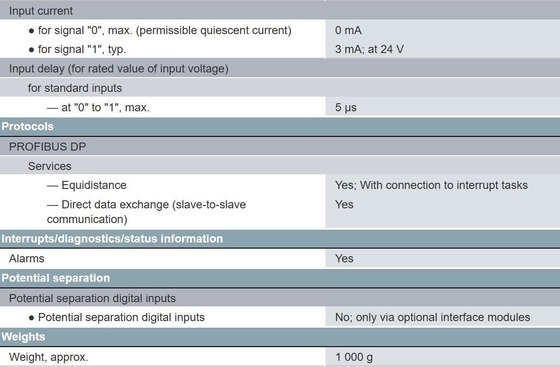Click the Input current header row
The image size is (560, 367).
[x=280, y=11]
